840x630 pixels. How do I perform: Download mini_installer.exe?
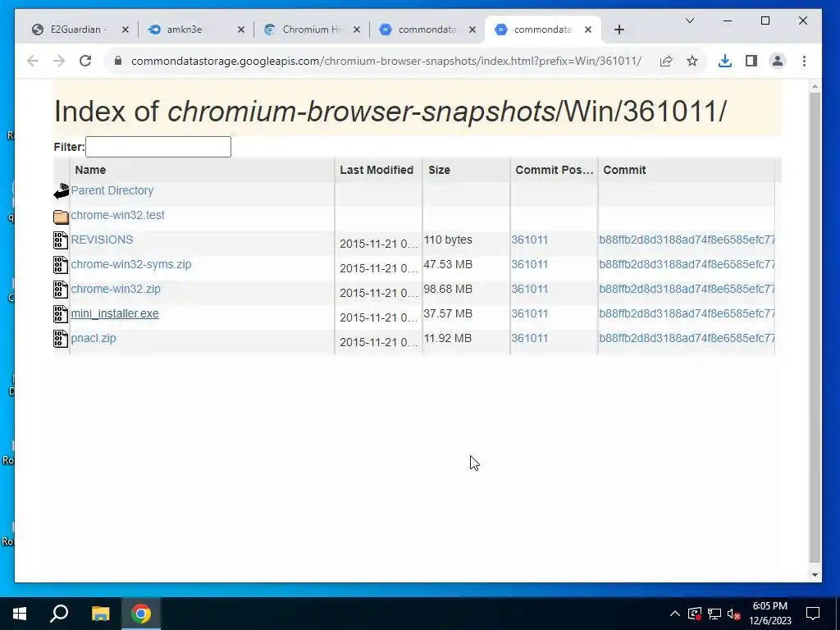[x=115, y=313]
